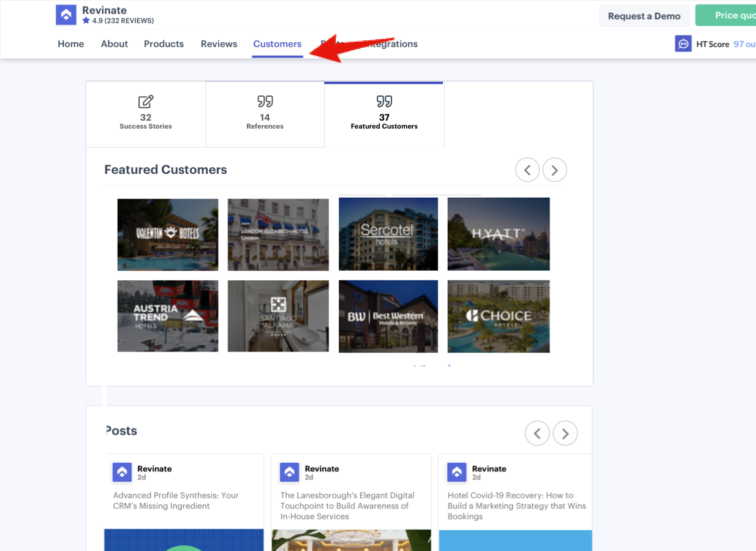Click Request a Demo button
Viewport: 756px width, 551px height.
click(644, 16)
